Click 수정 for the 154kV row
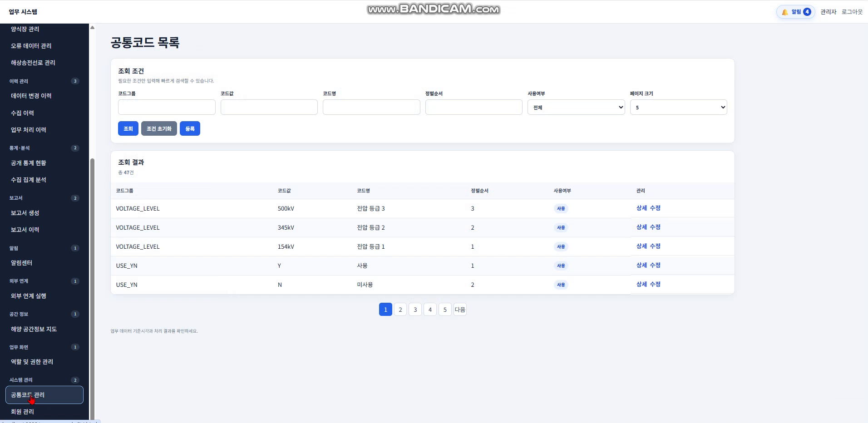 point(655,246)
